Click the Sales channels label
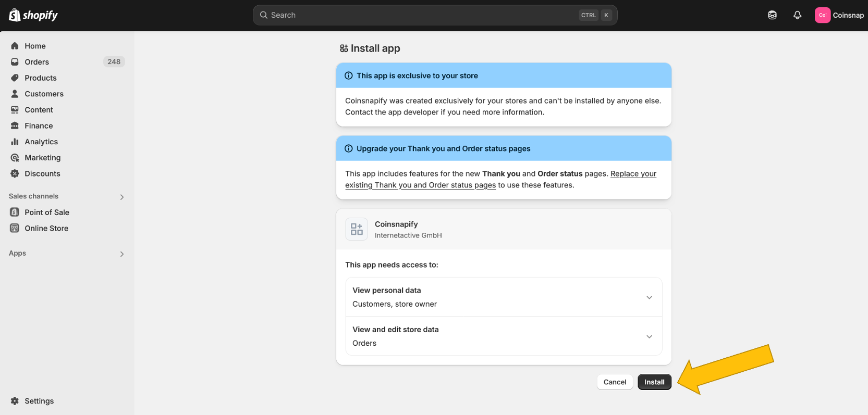The image size is (868, 415). coord(33,196)
